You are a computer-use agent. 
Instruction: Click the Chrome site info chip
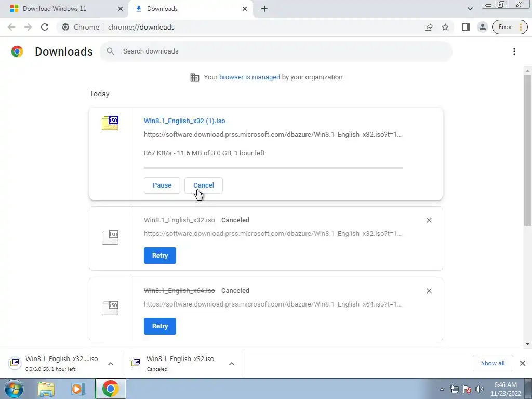pos(81,27)
